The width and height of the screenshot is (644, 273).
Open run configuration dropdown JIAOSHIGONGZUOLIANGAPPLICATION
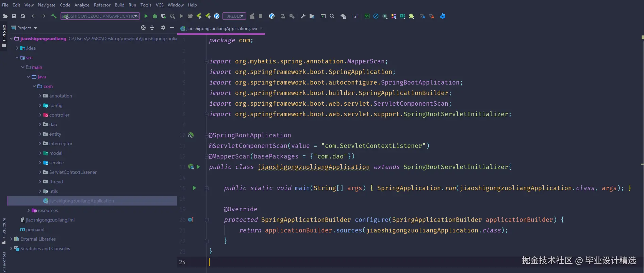(x=100, y=16)
